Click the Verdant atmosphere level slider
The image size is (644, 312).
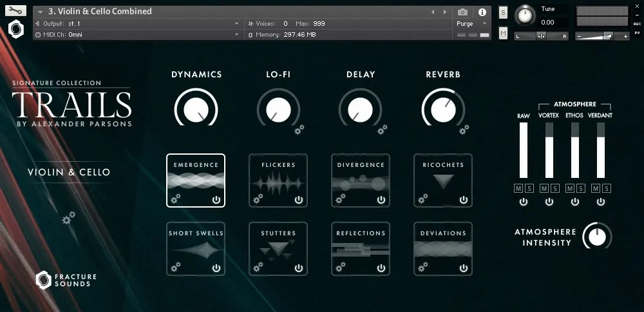(x=600, y=150)
